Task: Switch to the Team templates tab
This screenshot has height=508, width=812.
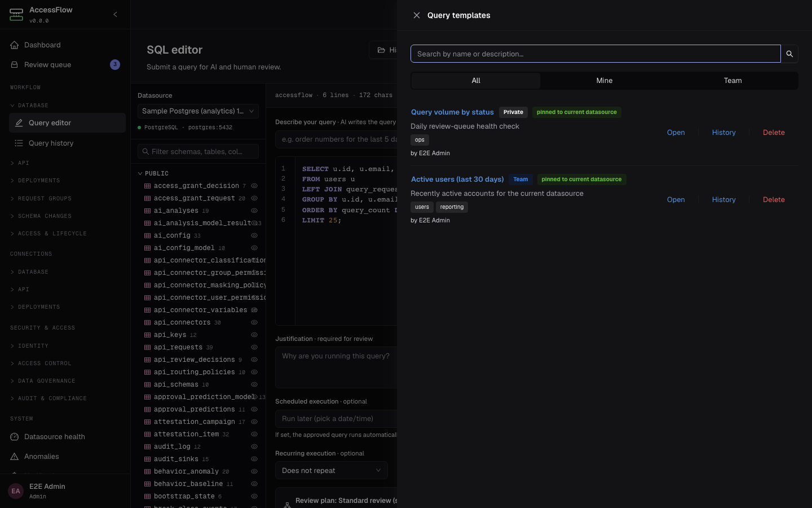Action: (733, 81)
